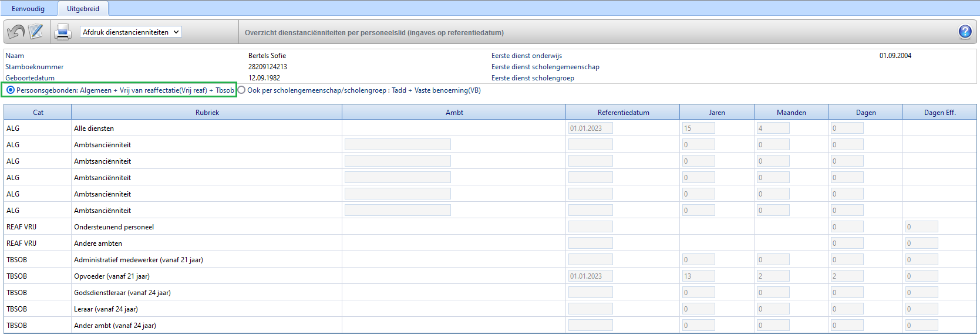Click Jaren field showing 13
This screenshot has height=335, width=980.
[x=699, y=276]
